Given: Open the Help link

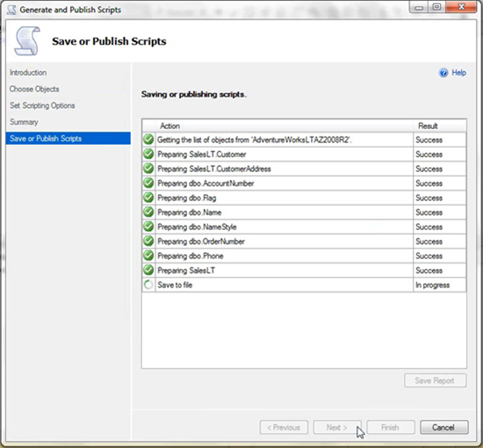Looking at the screenshot, I should (458, 73).
